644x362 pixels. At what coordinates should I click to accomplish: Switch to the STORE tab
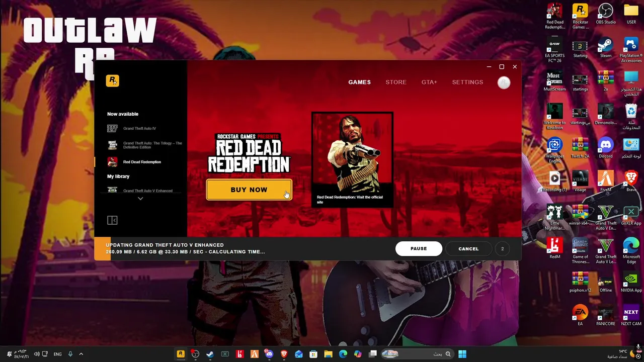(396, 82)
